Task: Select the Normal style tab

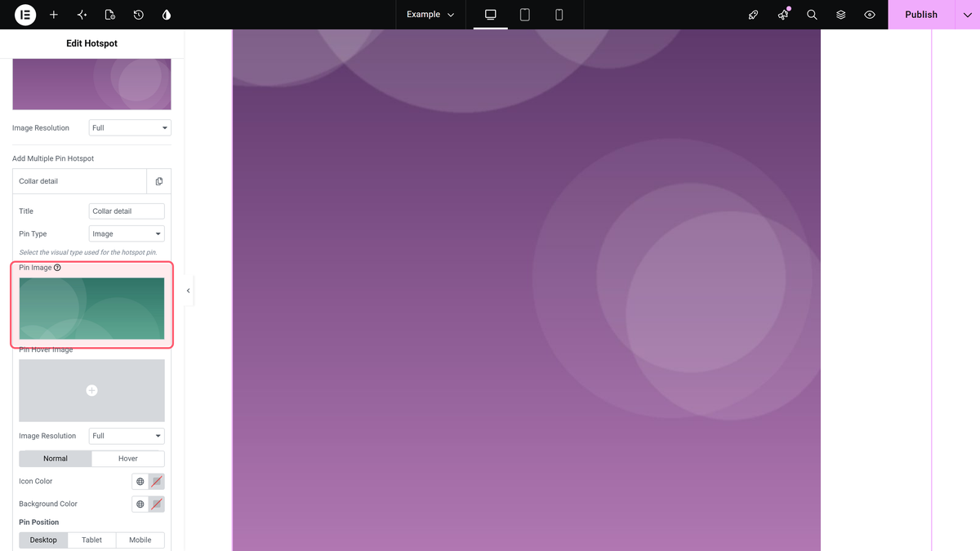Action: [56, 459]
